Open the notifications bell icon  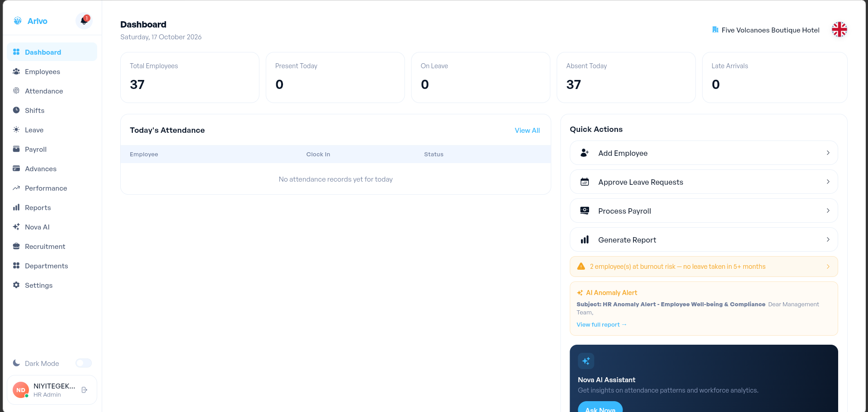coord(84,21)
